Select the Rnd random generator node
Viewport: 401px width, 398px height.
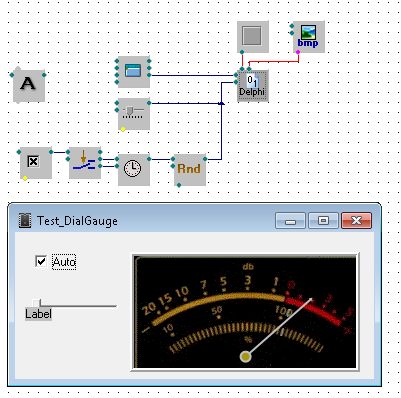190,170
